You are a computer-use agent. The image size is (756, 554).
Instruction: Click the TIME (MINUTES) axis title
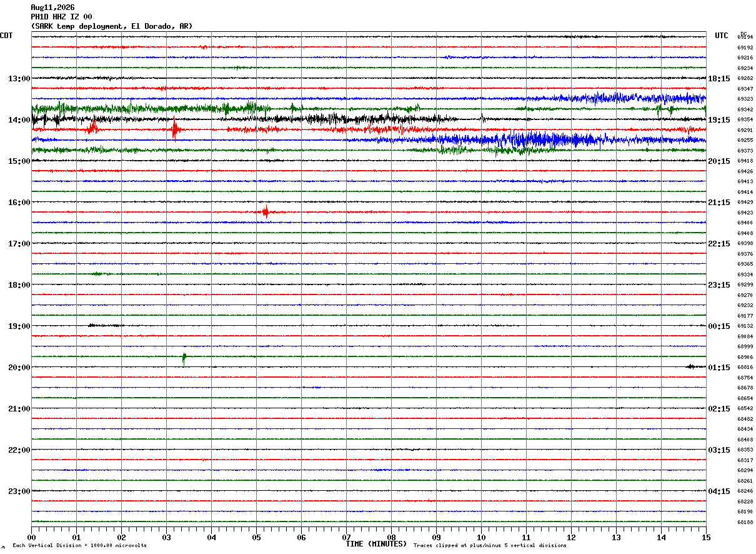376,544
